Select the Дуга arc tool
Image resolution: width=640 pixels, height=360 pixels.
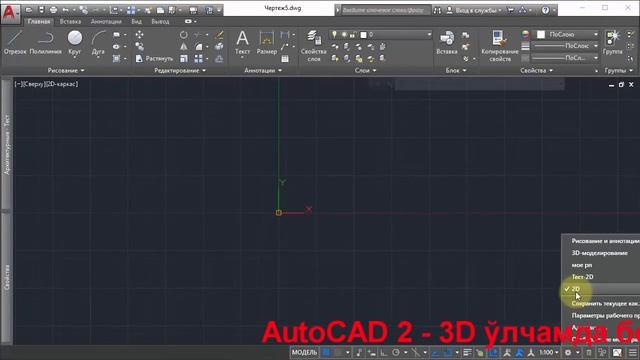click(98, 42)
